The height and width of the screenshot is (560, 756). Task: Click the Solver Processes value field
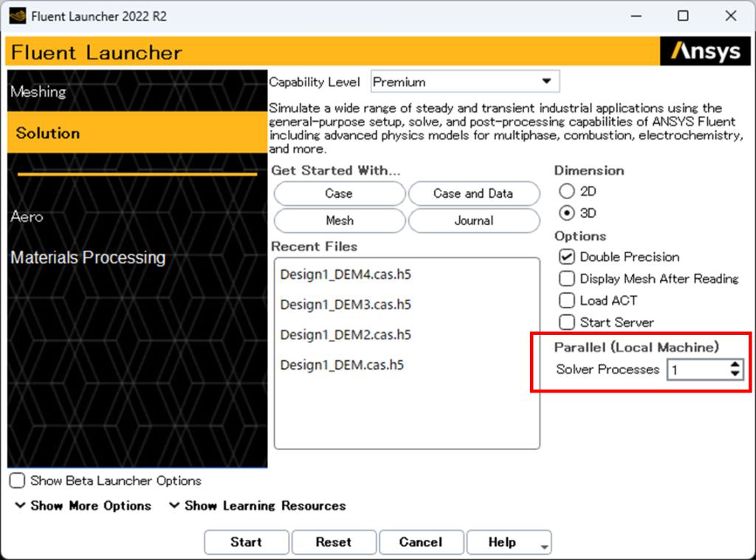coord(698,370)
